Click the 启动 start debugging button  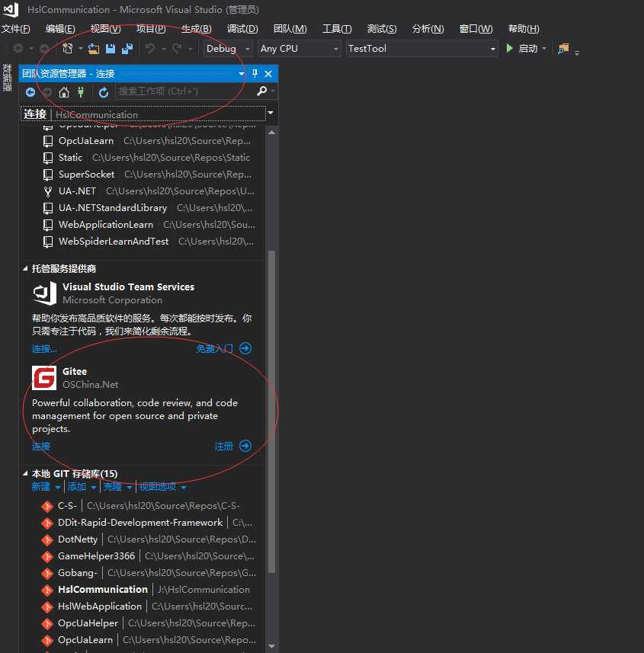[522, 49]
